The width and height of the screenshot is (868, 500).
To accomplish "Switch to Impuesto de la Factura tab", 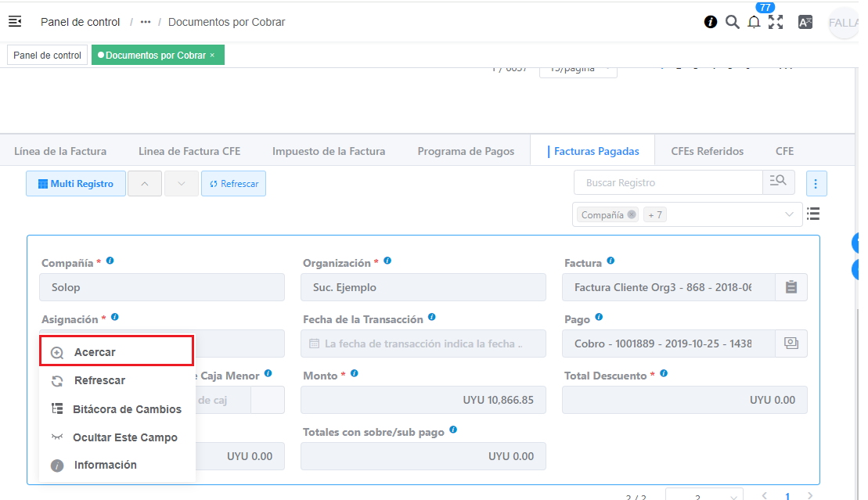I will pos(329,151).
